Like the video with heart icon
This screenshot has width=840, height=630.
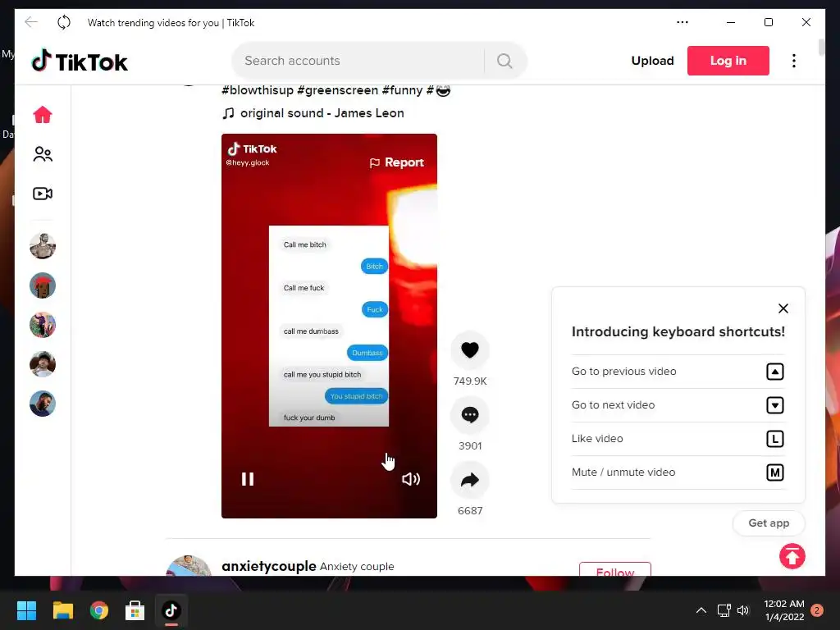click(x=470, y=349)
